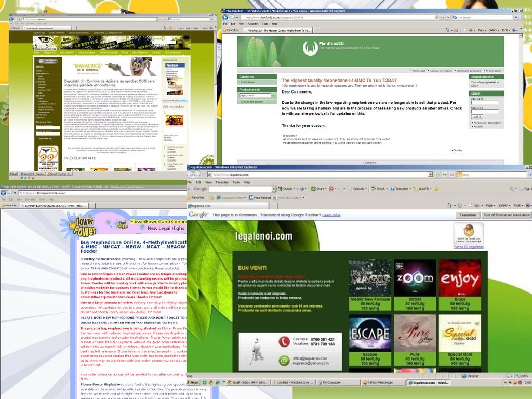Click the red Stop icon in the Plantfood2U window

click(x=448, y=17)
